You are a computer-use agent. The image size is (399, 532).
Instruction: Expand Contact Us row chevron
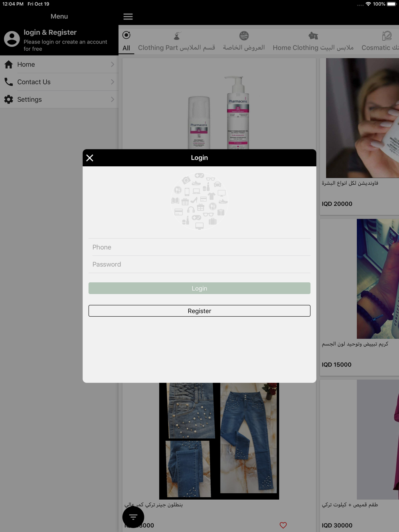click(113, 82)
